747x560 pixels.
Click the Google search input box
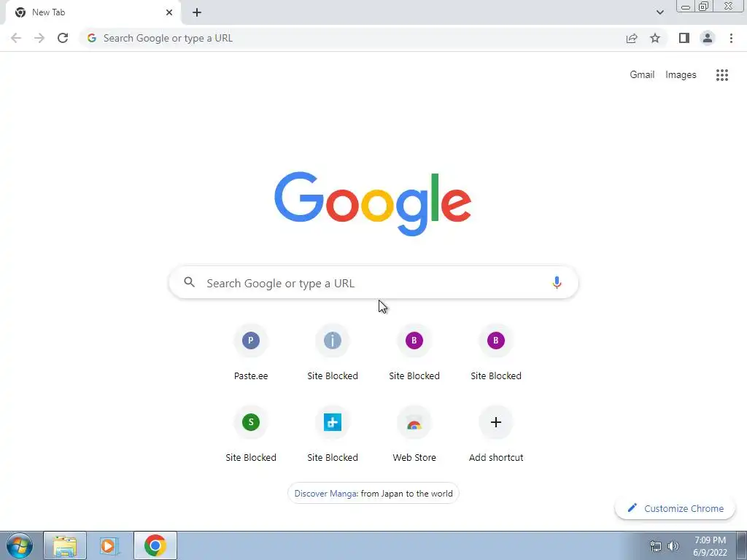coord(373,282)
